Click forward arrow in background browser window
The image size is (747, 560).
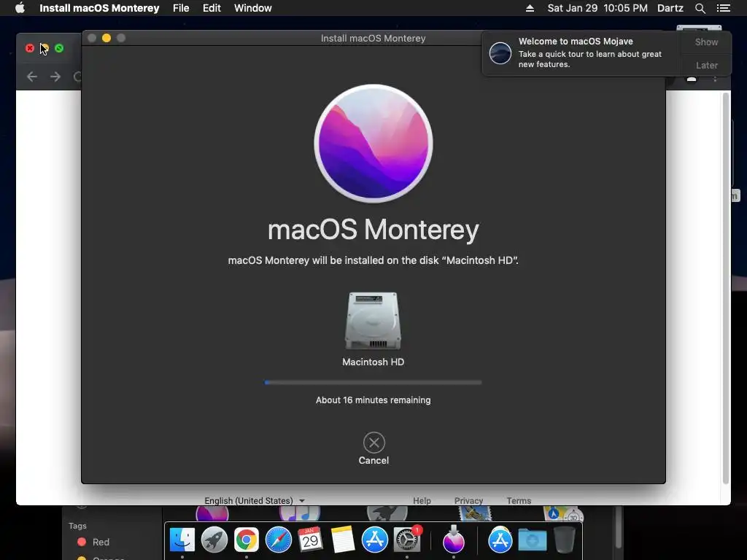coord(55,77)
